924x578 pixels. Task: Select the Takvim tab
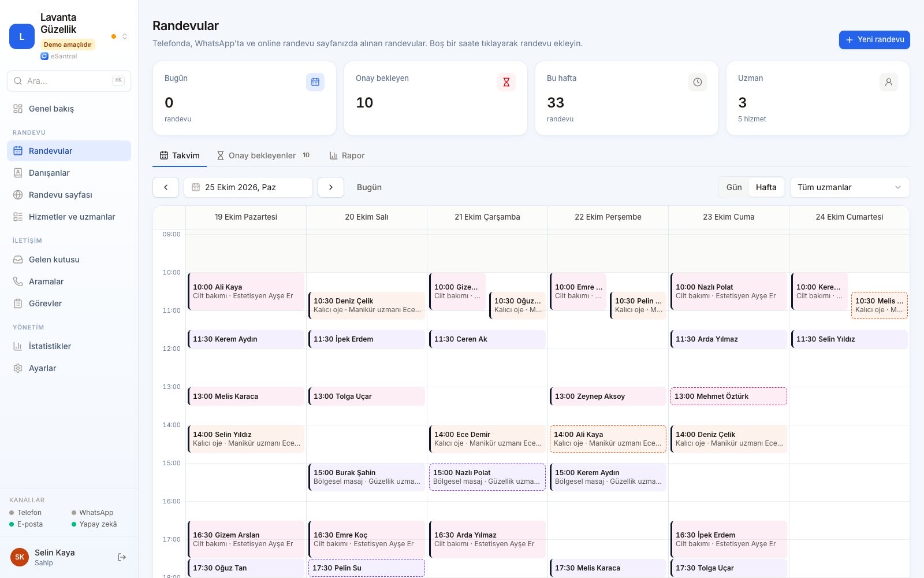tap(180, 155)
